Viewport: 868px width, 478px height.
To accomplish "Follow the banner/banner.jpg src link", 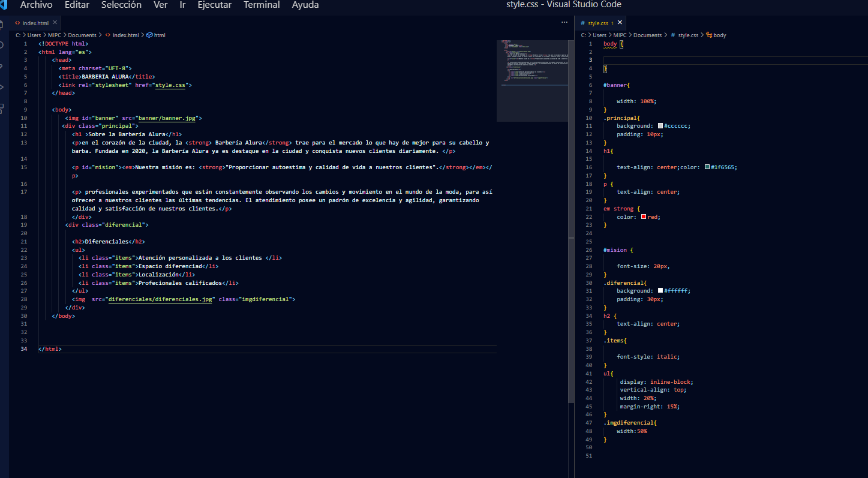I will click(167, 118).
